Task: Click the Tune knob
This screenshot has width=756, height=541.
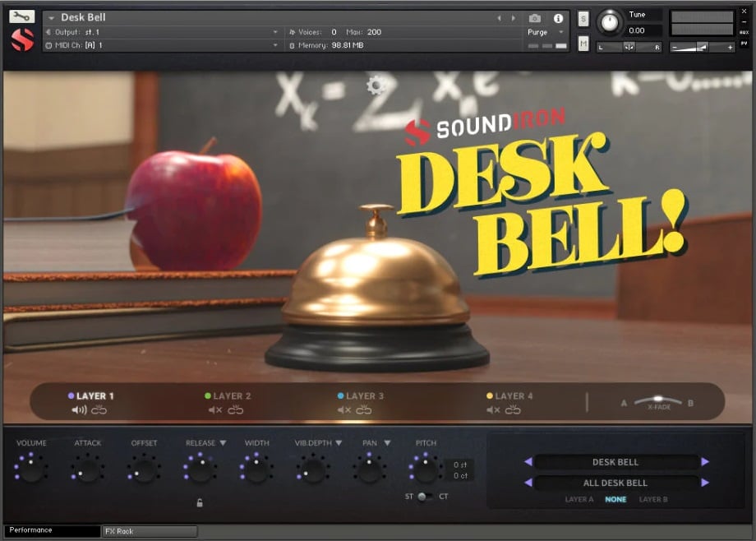Action: (x=610, y=22)
